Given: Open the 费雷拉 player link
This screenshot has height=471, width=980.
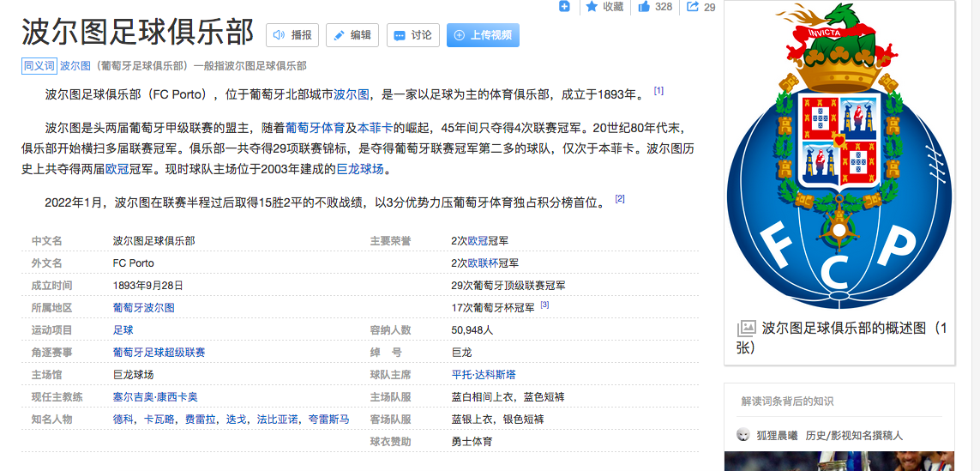Looking at the screenshot, I should point(200,419).
